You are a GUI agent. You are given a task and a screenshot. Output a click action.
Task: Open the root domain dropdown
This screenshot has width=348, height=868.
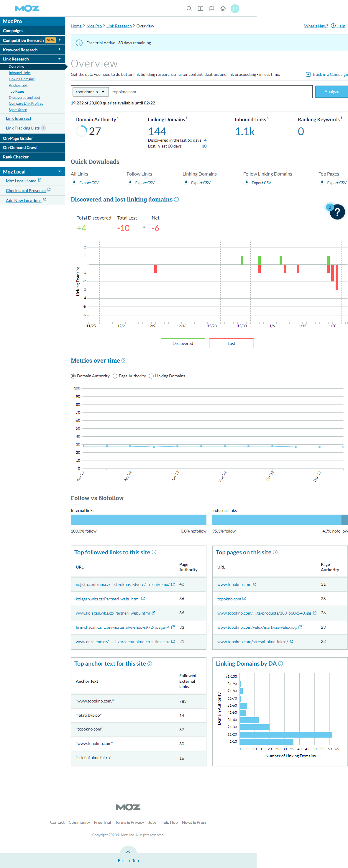click(x=90, y=92)
